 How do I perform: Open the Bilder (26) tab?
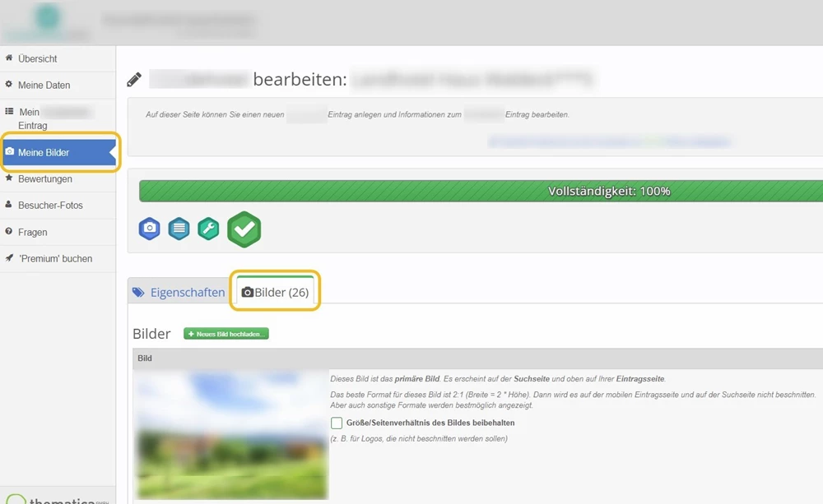click(275, 290)
